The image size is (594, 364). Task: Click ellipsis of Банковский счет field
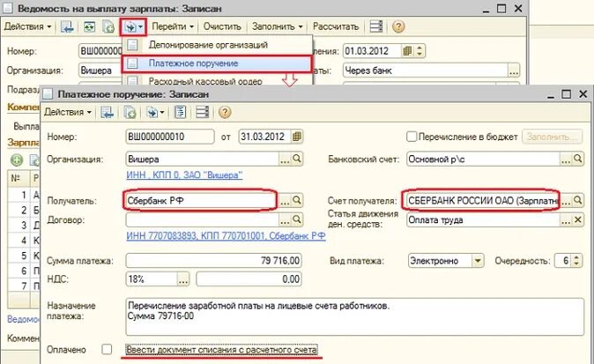[565, 159]
